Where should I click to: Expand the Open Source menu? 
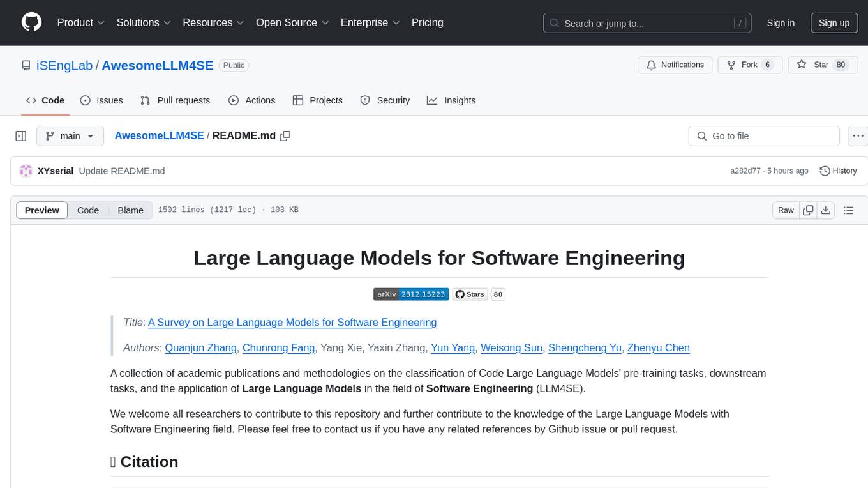point(292,22)
